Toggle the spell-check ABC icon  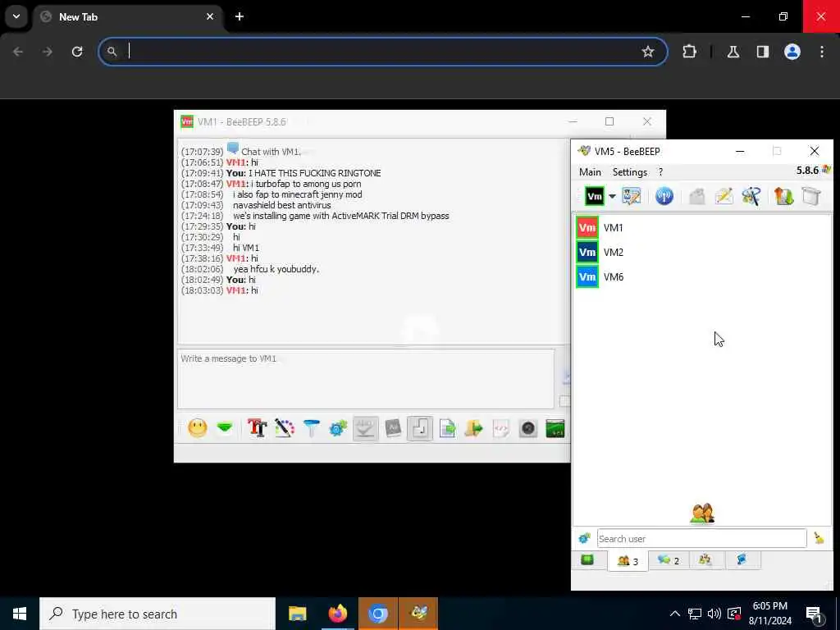365,428
